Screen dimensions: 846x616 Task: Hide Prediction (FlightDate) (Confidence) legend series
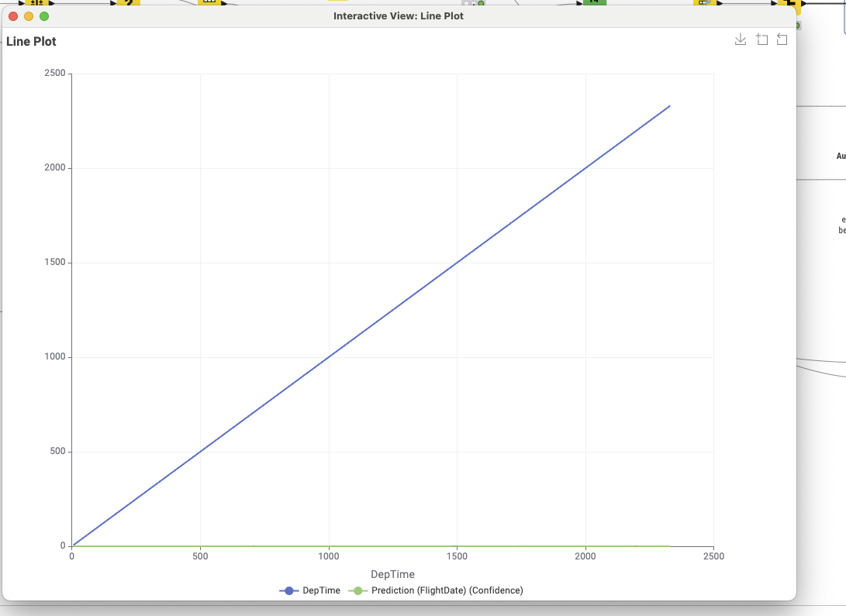tap(447, 590)
